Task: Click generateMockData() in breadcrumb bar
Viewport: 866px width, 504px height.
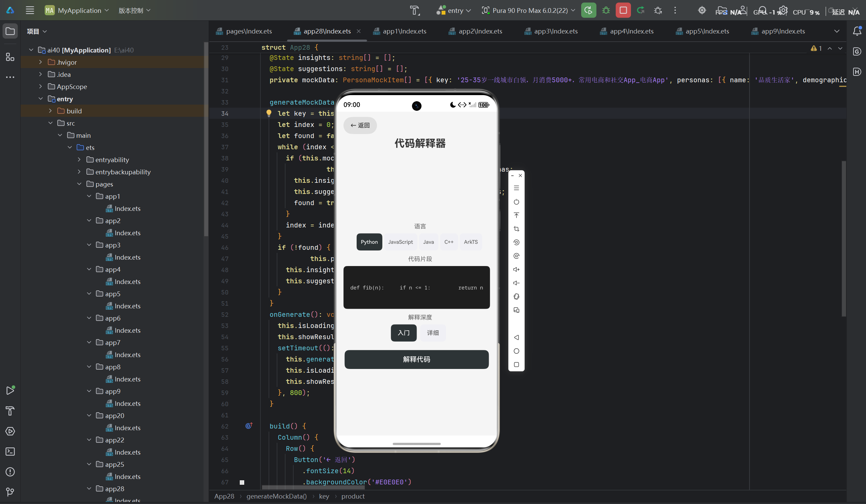Action: click(277, 496)
